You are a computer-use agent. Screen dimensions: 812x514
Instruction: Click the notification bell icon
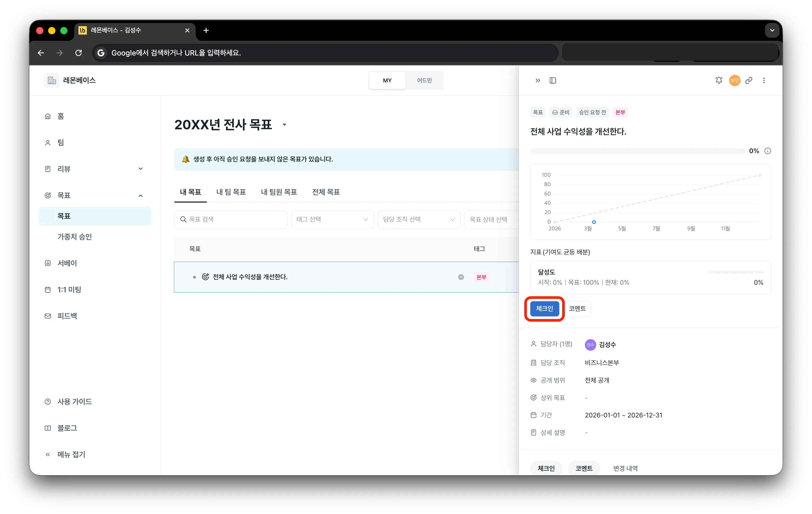pos(719,80)
